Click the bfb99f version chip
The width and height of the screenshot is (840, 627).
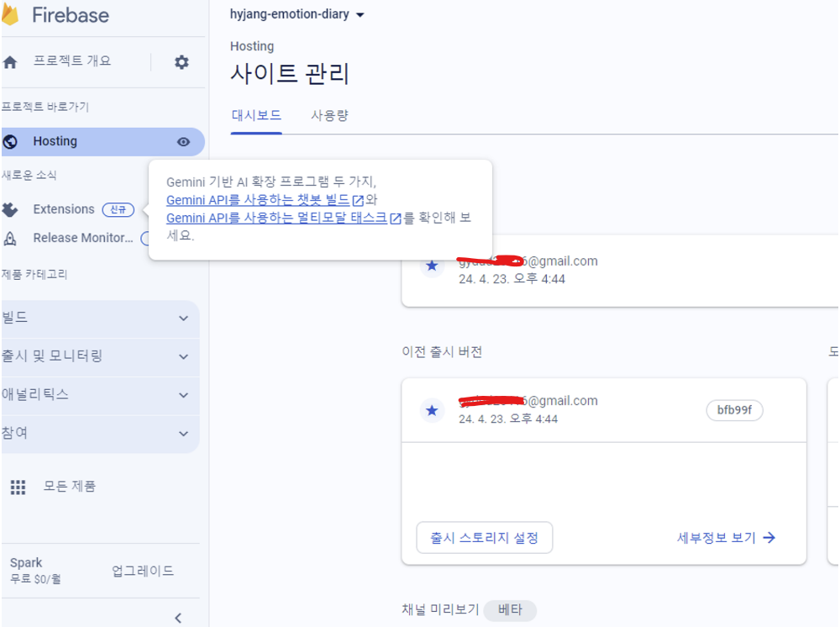point(734,410)
